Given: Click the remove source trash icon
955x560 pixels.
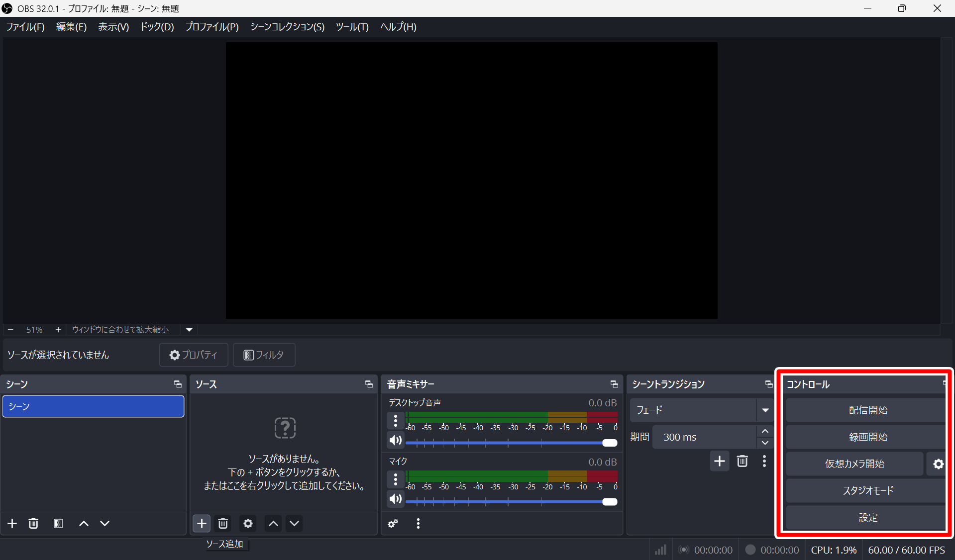Looking at the screenshot, I should (223, 523).
